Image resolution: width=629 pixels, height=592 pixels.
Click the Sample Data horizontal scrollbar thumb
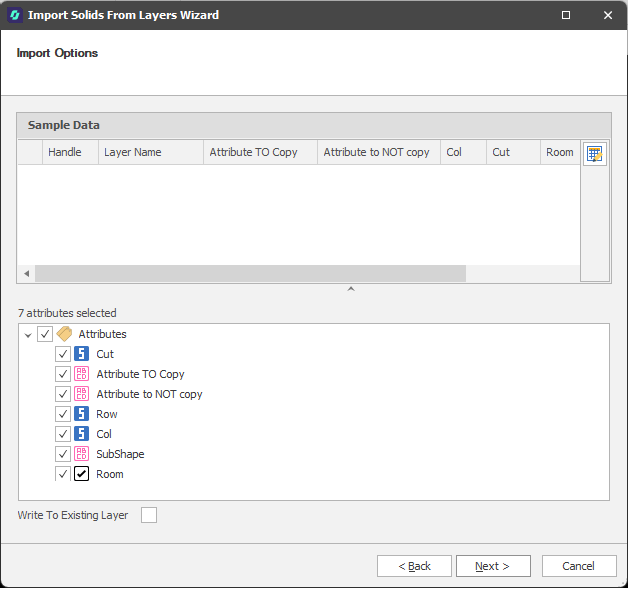click(x=250, y=273)
